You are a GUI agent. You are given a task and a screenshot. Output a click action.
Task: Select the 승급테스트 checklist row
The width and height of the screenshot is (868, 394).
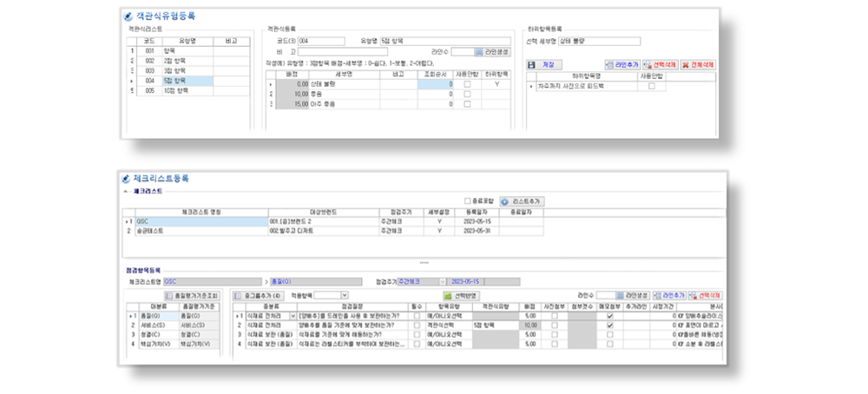(334, 231)
